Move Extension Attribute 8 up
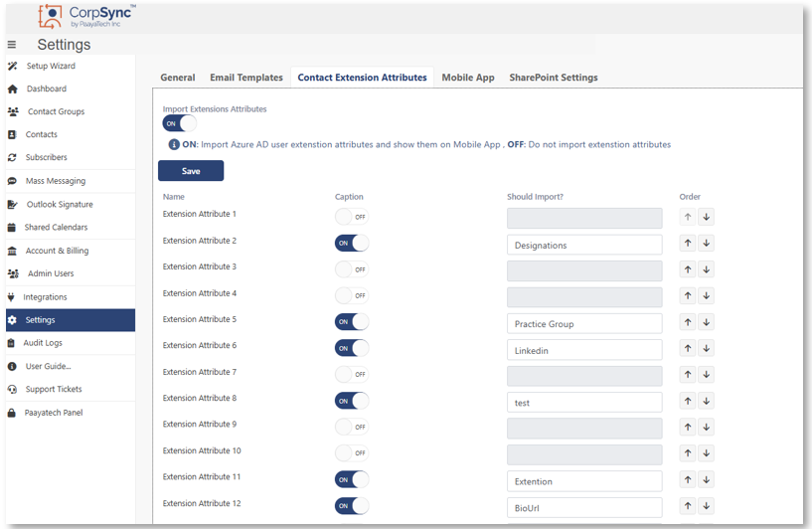This screenshot has width=812, height=529. [688, 401]
